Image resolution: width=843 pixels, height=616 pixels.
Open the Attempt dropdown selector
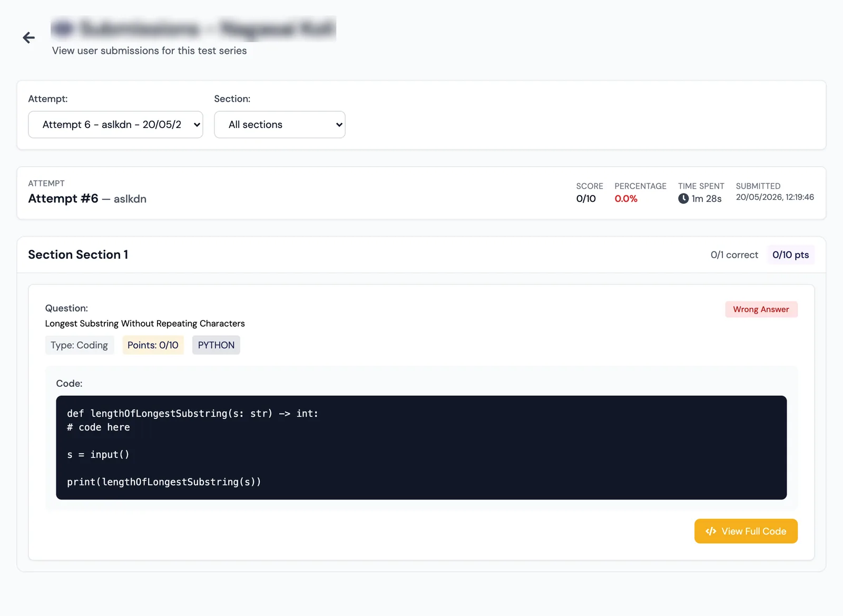(115, 124)
